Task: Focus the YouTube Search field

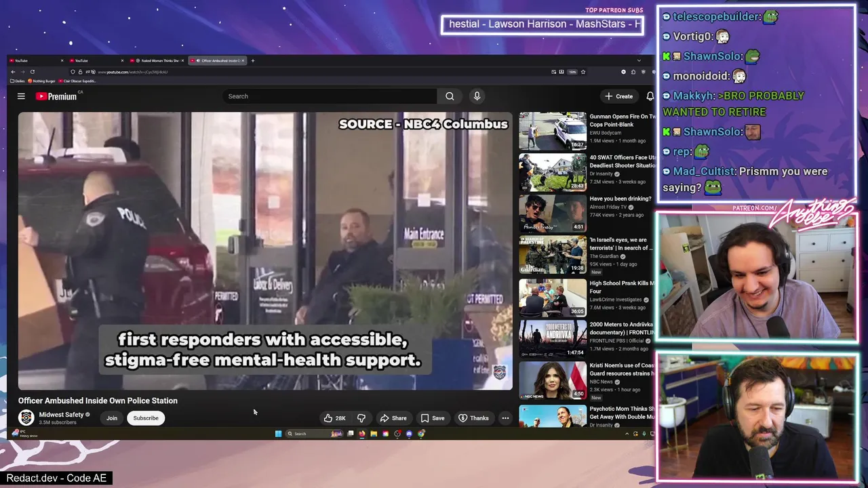Action: 330,96
